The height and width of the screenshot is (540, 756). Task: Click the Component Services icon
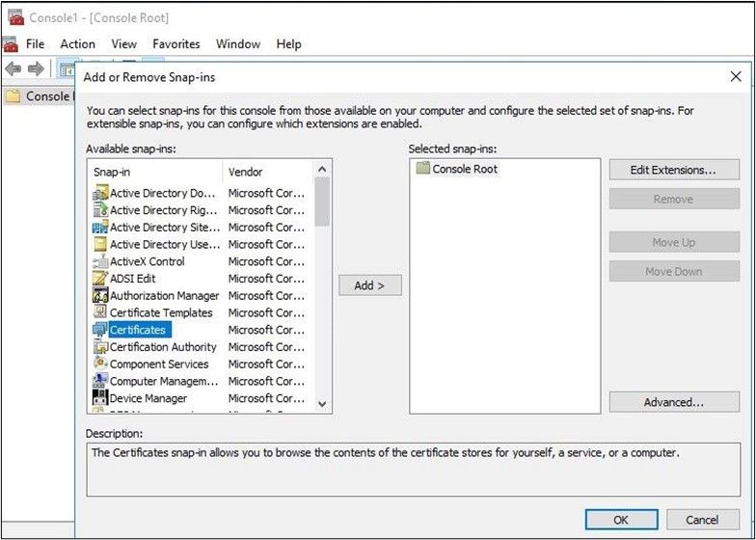coord(100,364)
